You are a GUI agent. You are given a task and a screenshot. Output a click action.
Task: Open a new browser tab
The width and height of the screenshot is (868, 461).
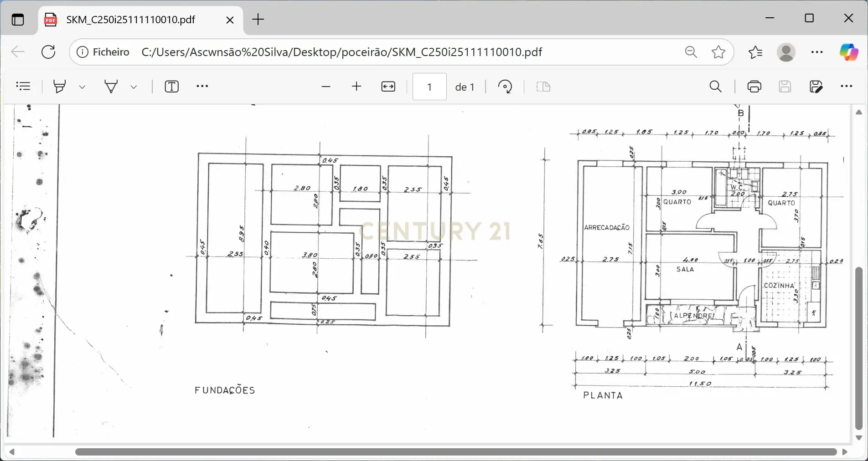(x=258, y=20)
